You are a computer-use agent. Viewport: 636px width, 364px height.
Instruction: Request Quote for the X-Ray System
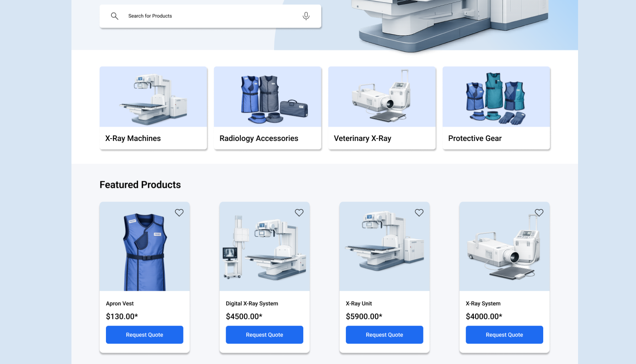coord(504,335)
